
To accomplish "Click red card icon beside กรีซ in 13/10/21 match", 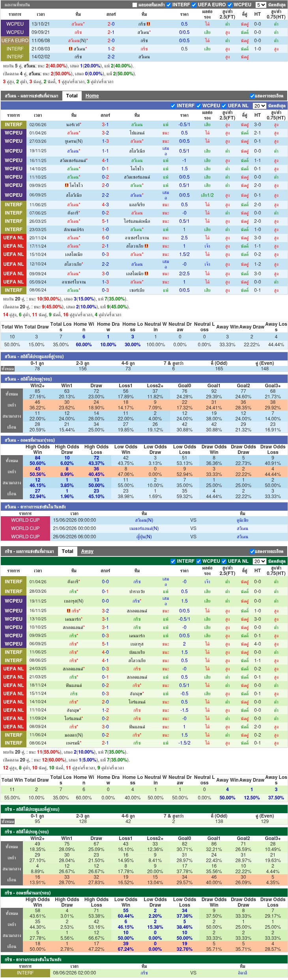I will pyautogui.click(x=148, y=24).
